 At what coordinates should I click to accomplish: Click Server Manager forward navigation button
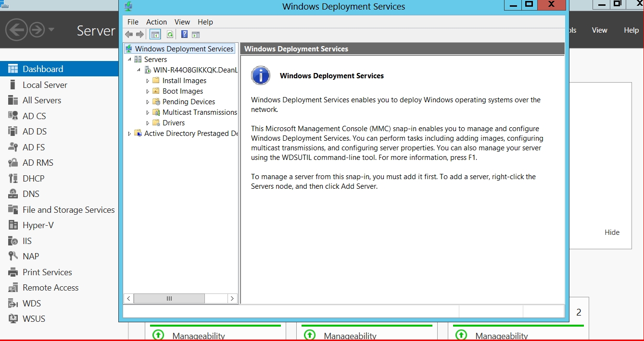point(37,30)
